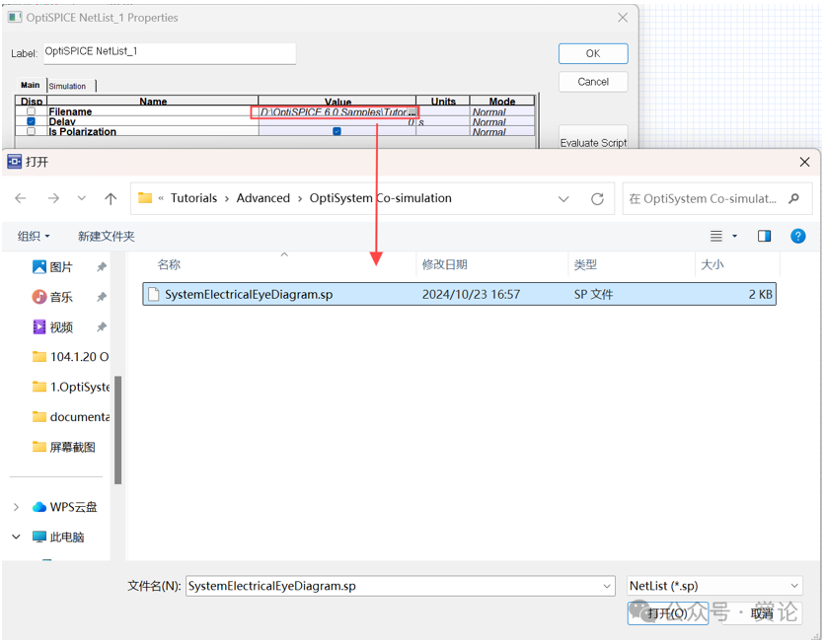Go up one folder level
Image resolution: width=824 pixels, height=644 pixels.
111,198
